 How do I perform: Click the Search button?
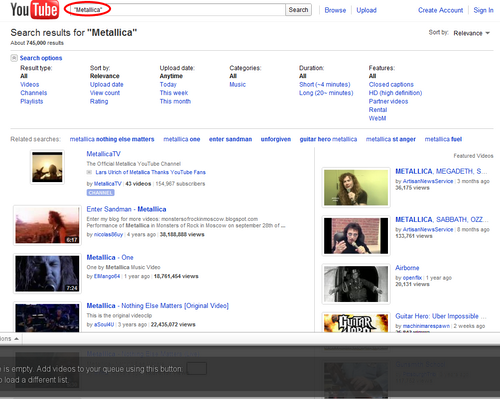[x=298, y=10]
